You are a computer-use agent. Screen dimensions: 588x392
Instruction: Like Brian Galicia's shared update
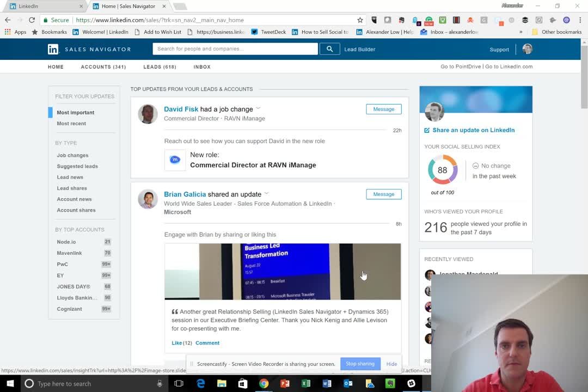pyautogui.click(x=176, y=343)
